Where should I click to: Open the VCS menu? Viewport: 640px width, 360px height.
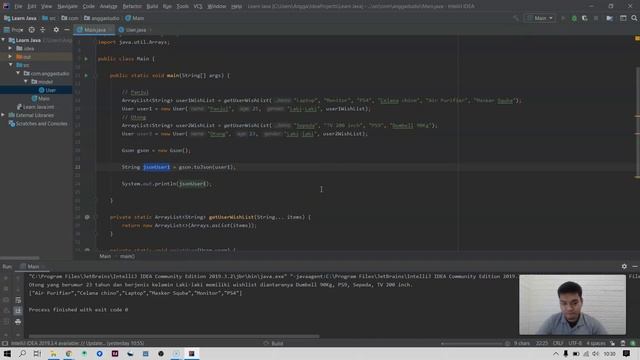tap(198, 6)
